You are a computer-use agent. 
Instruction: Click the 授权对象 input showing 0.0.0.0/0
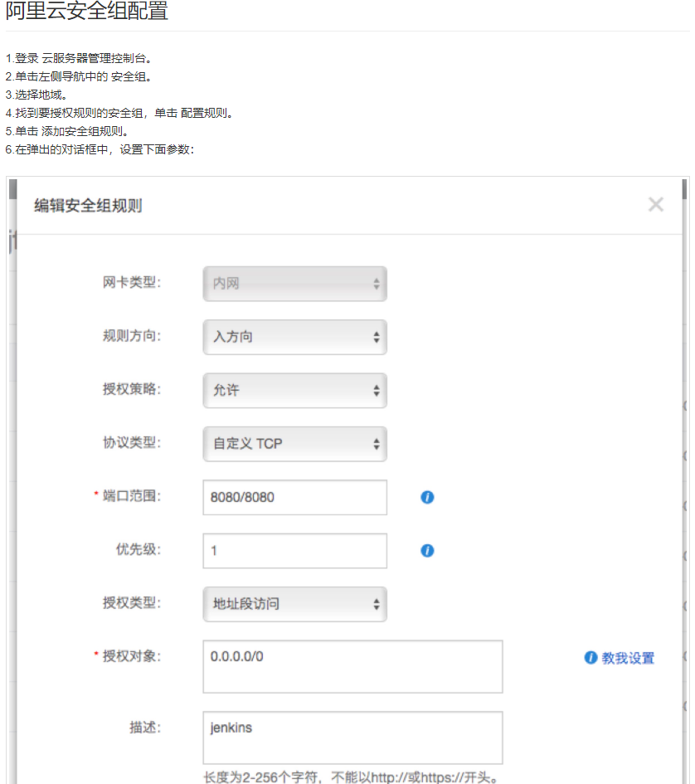click(352, 666)
